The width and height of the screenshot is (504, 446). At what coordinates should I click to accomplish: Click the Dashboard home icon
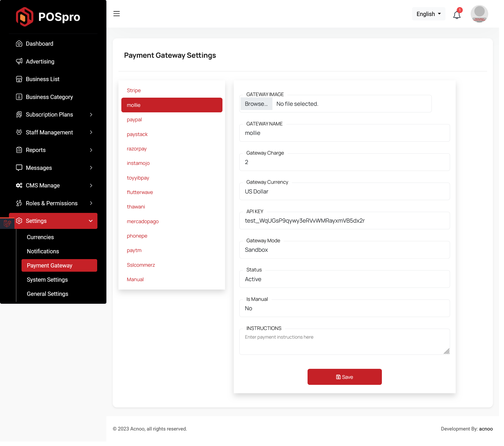19,44
